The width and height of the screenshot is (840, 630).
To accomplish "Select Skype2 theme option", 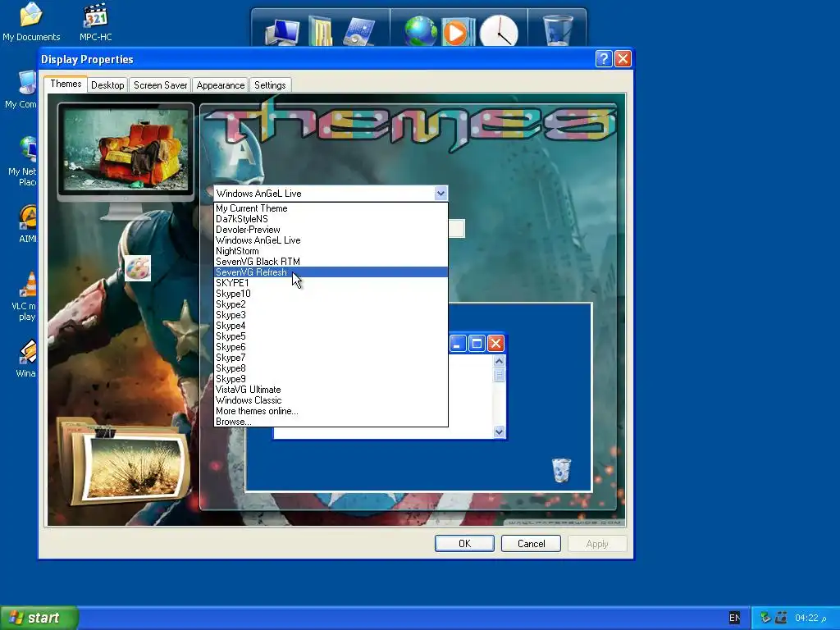I will point(331,304).
